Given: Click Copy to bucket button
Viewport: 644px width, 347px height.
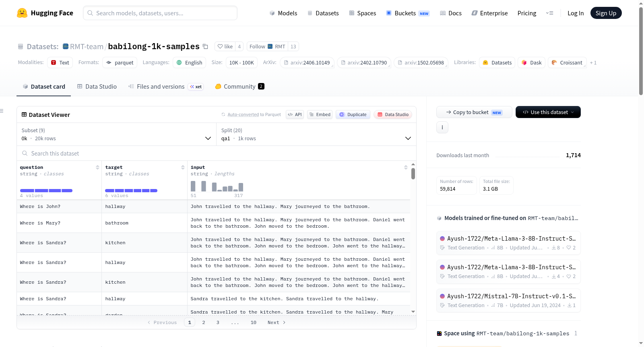Looking at the screenshot, I should point(474,112).
